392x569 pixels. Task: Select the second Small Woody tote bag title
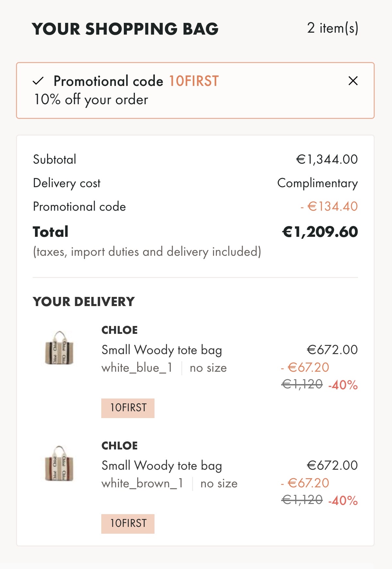(162, 466)
